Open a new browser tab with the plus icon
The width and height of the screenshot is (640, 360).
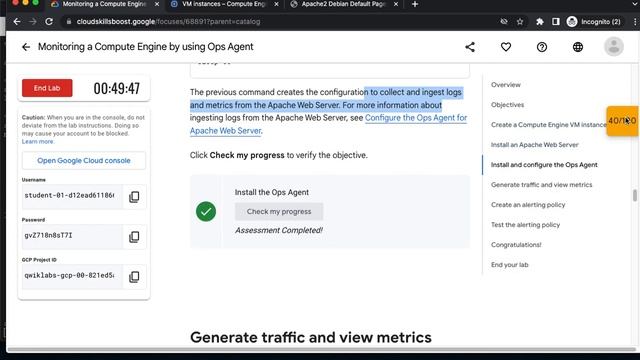[415, 4]
